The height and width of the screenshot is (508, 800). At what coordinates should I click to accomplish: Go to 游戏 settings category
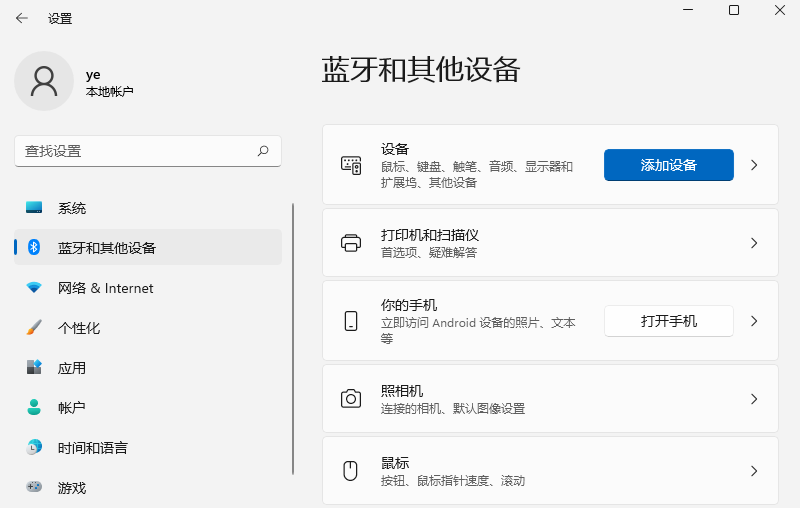(72, 488)
